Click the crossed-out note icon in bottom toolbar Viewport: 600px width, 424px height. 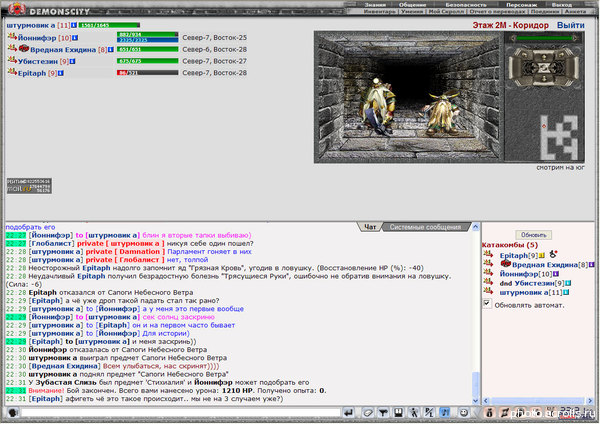click(505, 413)
